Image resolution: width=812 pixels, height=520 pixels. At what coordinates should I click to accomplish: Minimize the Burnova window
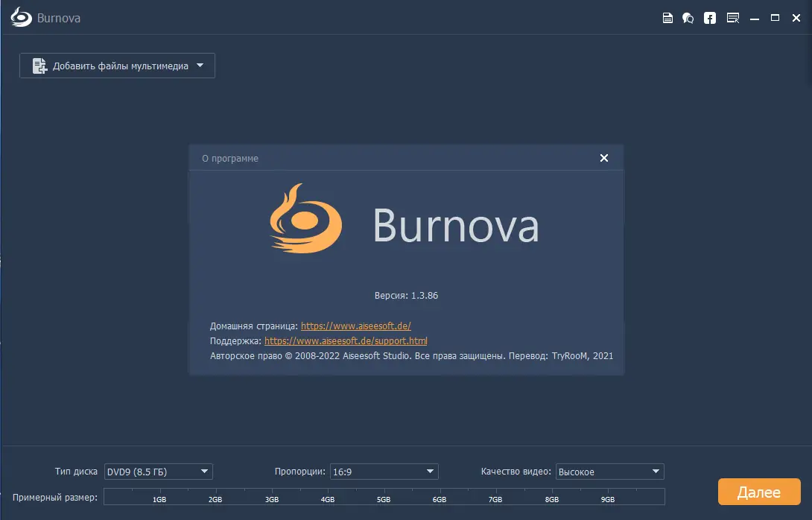pos(755,19)
